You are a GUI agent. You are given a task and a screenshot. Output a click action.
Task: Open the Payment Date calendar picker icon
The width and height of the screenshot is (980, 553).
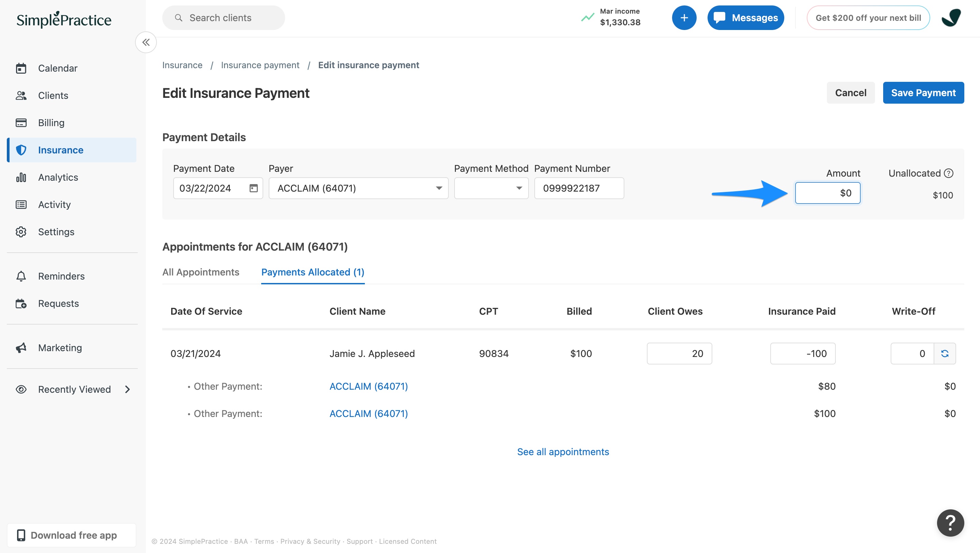[253, 188]
